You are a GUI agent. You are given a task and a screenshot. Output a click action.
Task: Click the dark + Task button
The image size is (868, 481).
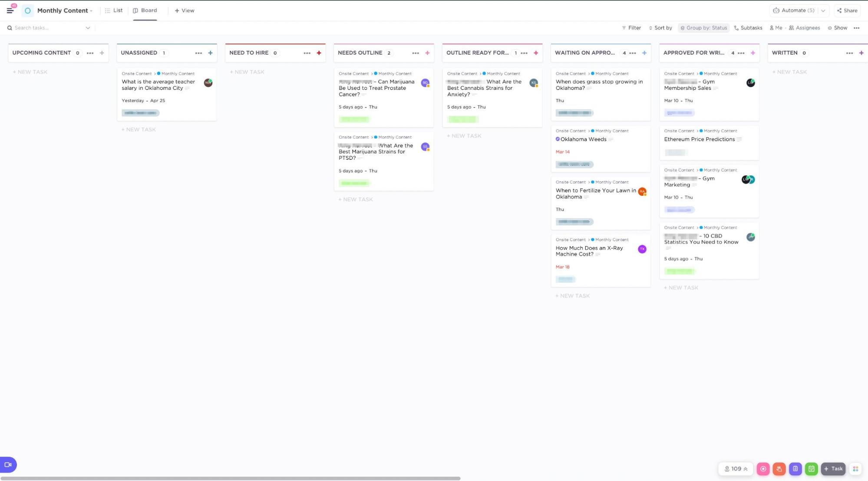[x=833, y=469]
